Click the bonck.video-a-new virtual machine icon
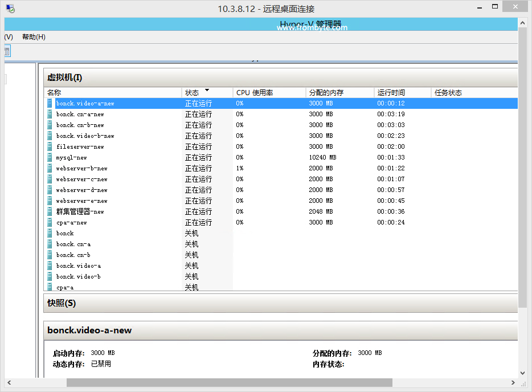 click(50, 103)
